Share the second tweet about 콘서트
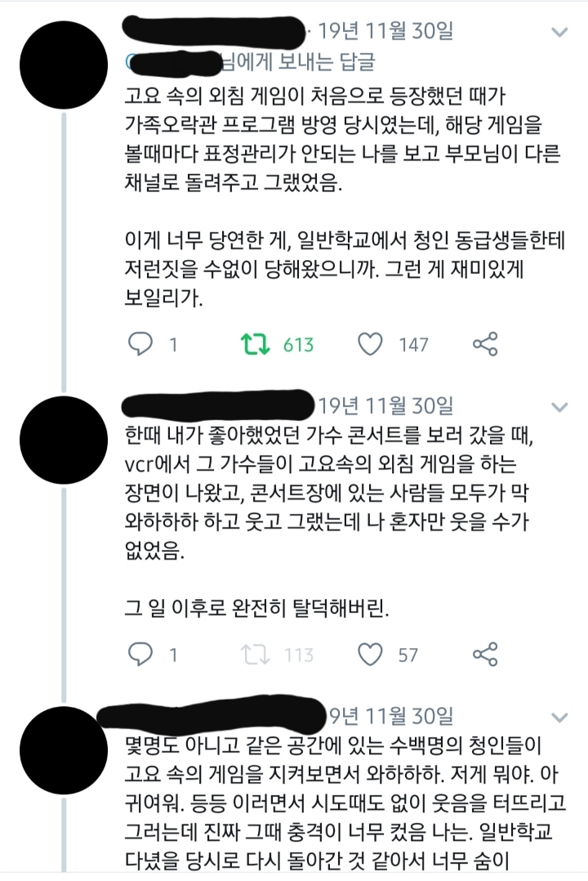Viewport: 588px width, 881px height. click(486, 653)
